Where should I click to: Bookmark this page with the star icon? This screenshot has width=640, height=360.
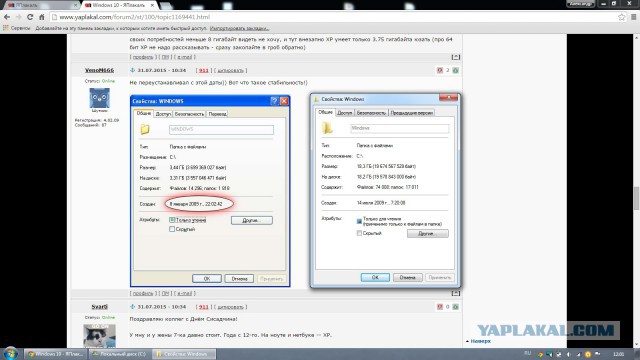click(621, 17)
